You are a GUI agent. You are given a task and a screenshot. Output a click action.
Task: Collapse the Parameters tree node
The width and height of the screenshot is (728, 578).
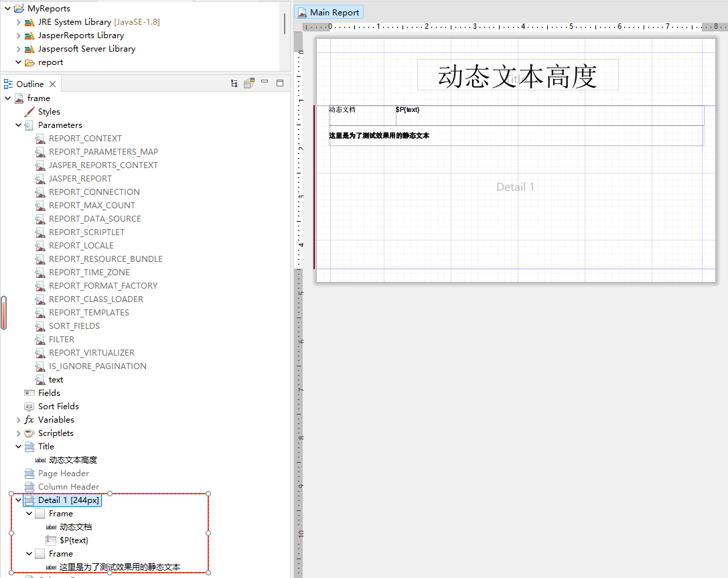tap(18, 125)
